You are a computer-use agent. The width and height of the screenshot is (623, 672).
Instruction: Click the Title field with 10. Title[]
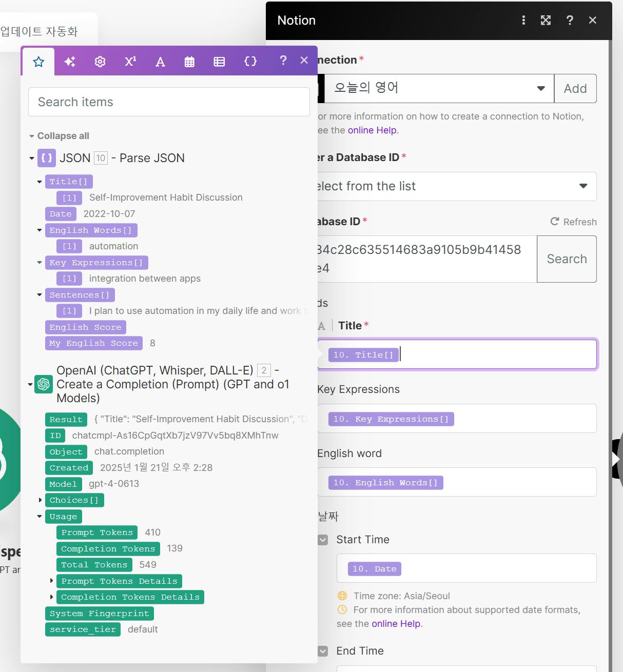click(457, 354)
